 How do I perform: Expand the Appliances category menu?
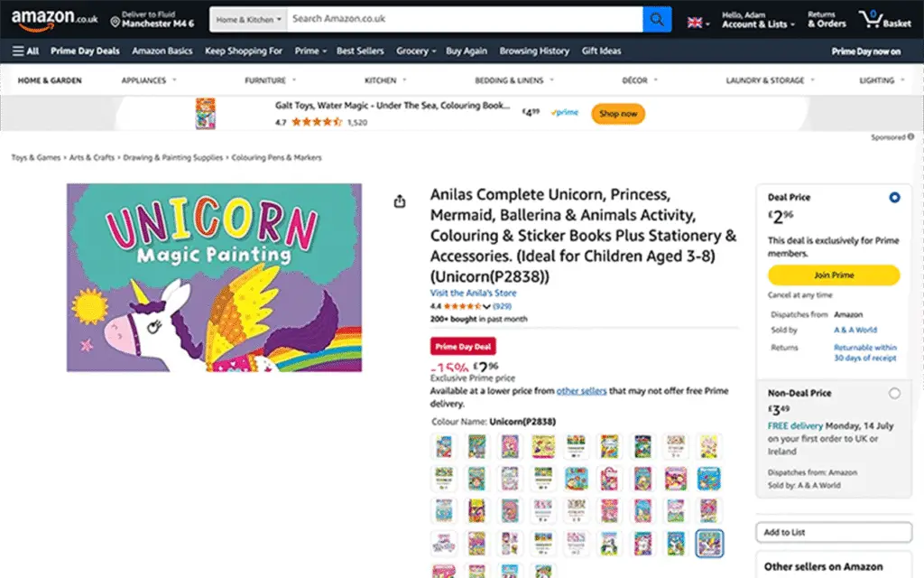tap(144, 80)
